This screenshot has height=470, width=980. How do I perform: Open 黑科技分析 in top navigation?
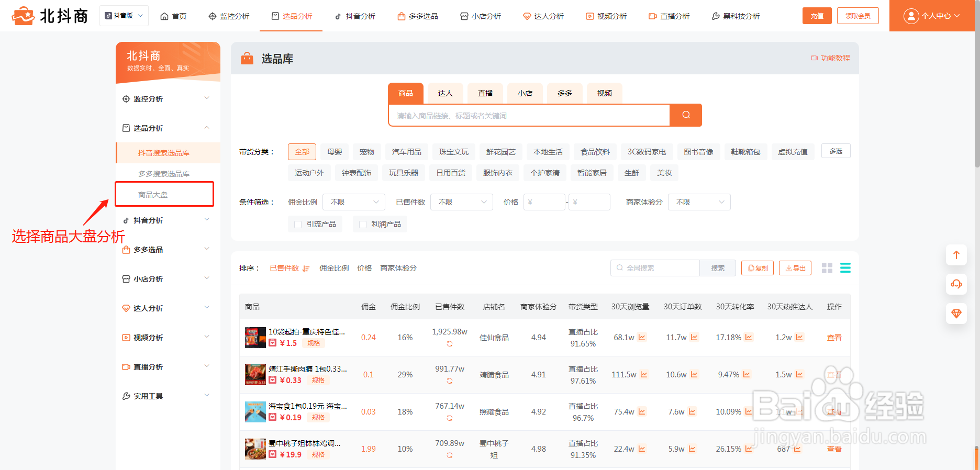coord(736,16)
